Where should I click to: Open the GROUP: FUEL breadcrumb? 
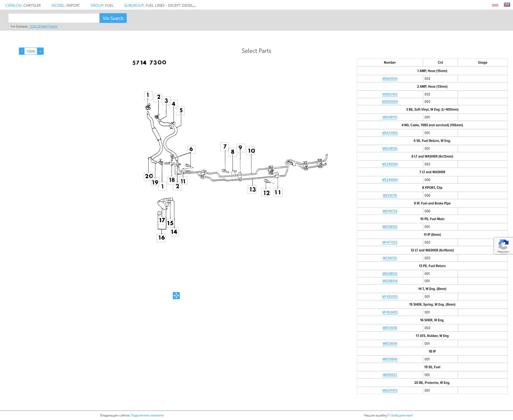tap(102, 5)
